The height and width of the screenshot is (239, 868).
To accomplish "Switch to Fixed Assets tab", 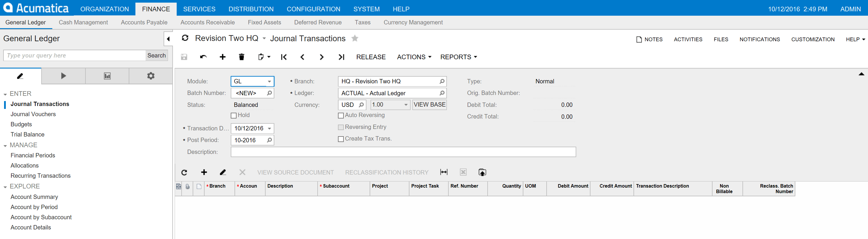I will 264,23.
